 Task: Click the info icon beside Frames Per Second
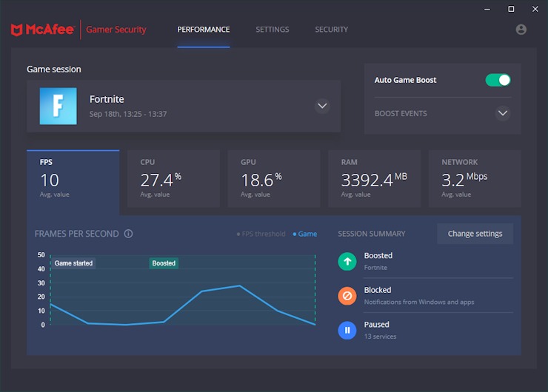(x=128, y=234)
